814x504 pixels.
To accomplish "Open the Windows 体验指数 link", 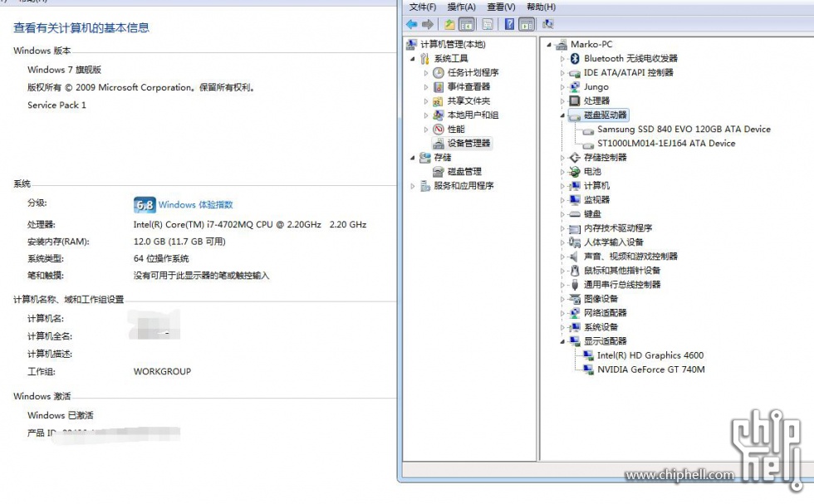I will (x=196, y=204).
